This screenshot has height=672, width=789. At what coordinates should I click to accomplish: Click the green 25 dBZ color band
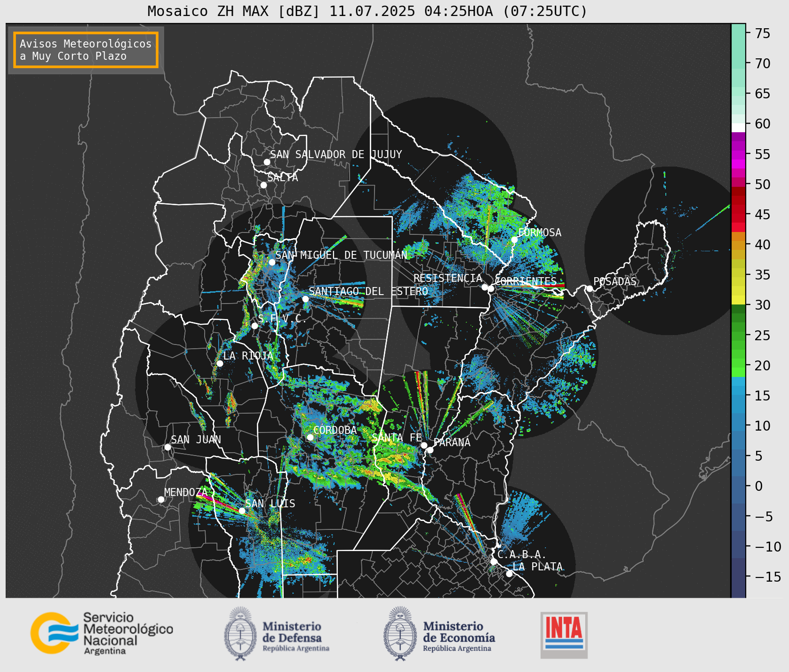pos(738,336)
